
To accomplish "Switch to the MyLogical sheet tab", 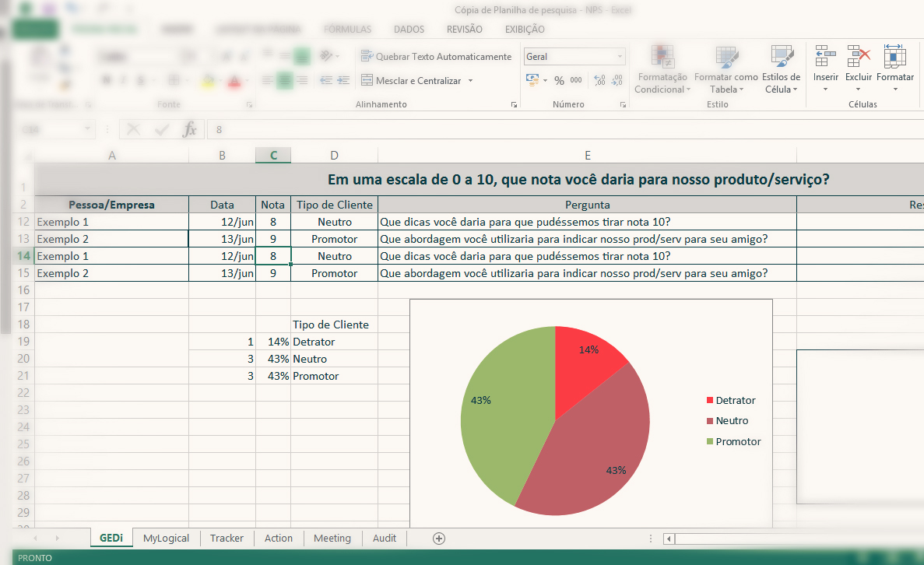I will pos(166,539).
